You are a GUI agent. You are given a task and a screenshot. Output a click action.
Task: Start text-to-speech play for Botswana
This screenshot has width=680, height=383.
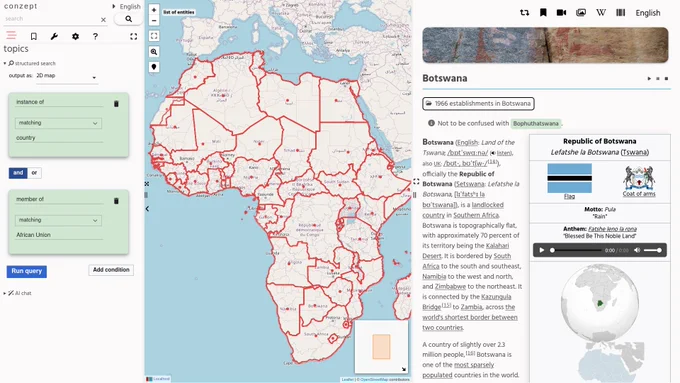(649, 79)
